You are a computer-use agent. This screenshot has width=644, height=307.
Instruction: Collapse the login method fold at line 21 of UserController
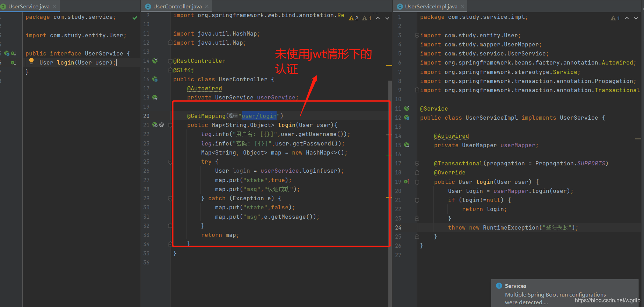click(x=170, y=125)
